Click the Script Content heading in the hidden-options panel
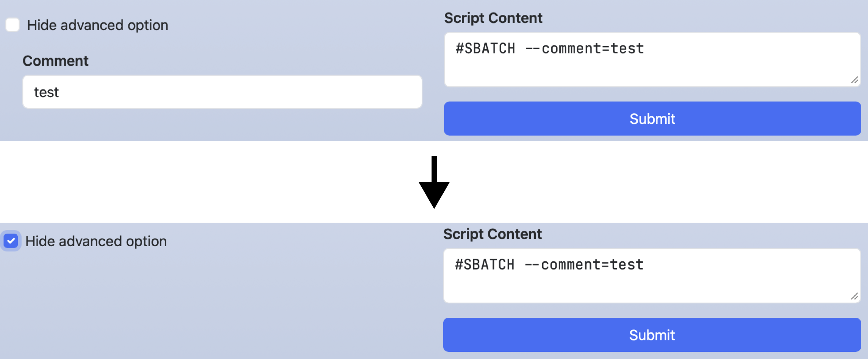The image size is (868, 359). [492, 234]
